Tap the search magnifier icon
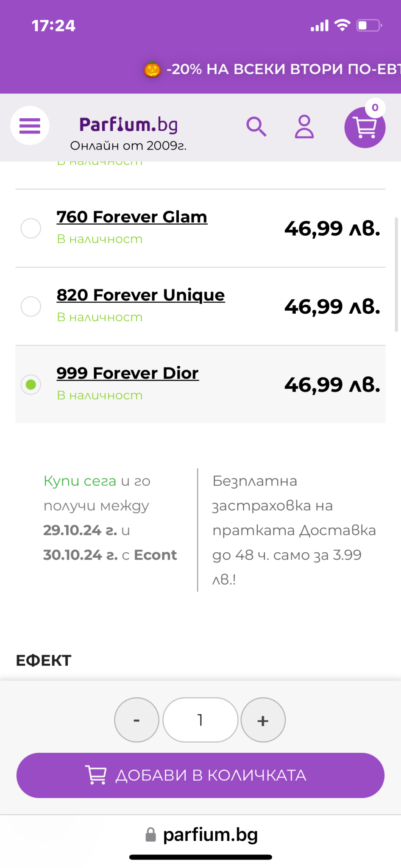This screenshot has width=401, height=868. pos(256,126)
